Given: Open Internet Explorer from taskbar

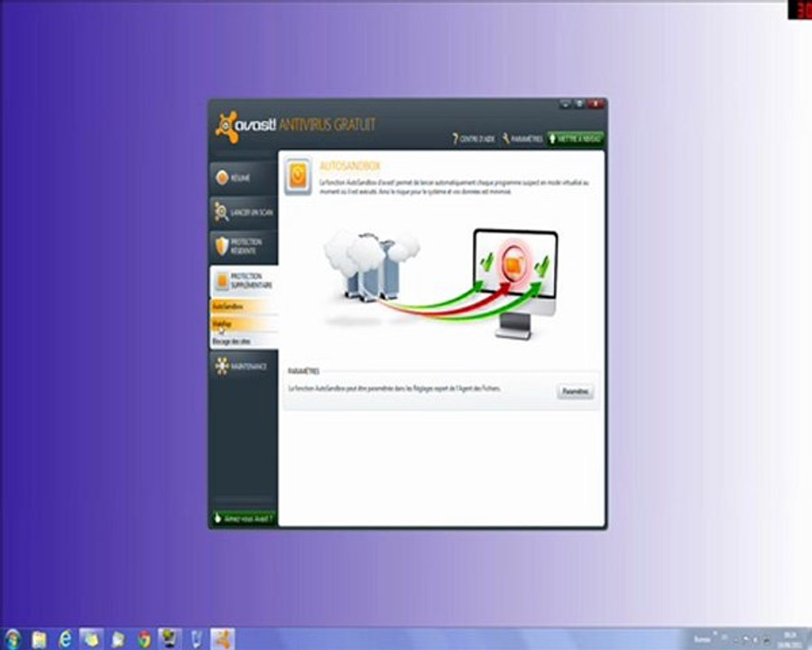Looking at the screenshot, I should pyautogui.click(x=65, y=639).
